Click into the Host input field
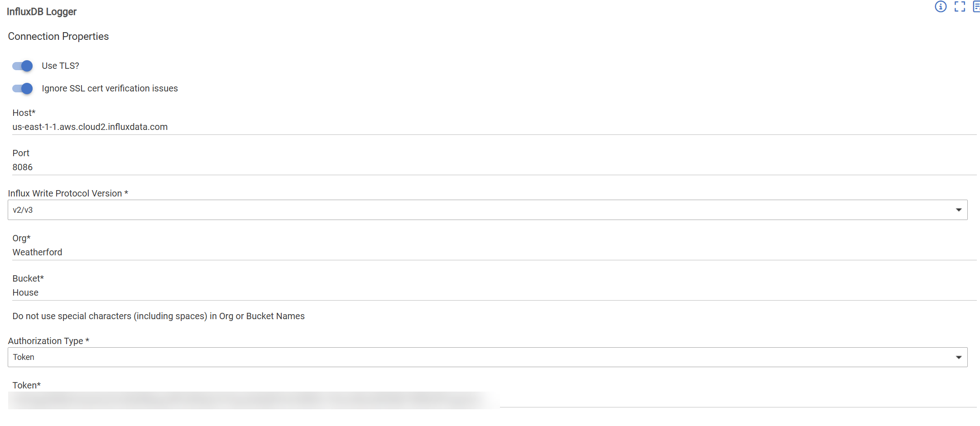This screenshot has width=980, height=426. click(x=494, y=127)
